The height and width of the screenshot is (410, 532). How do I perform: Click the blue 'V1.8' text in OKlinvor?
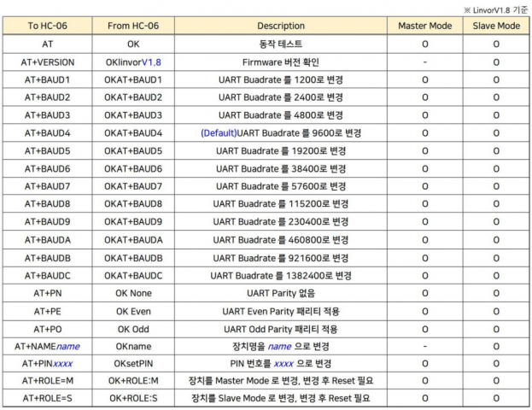152,62
